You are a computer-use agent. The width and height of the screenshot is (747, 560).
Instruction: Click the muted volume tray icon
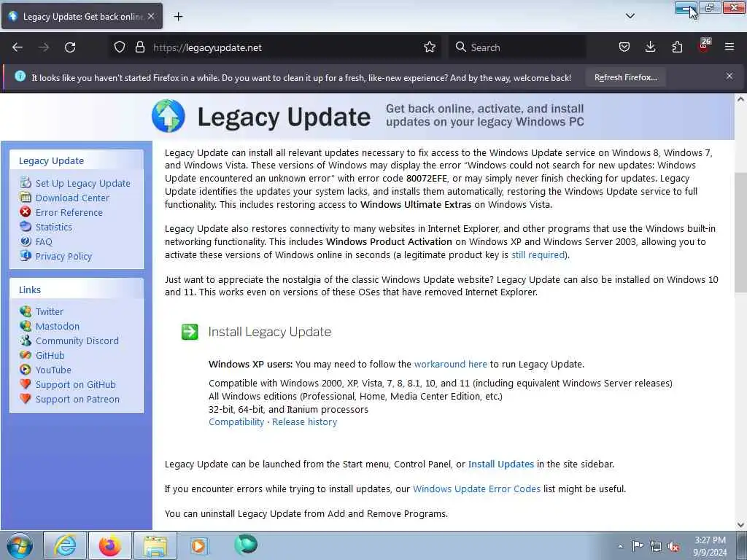click(673, 546)
